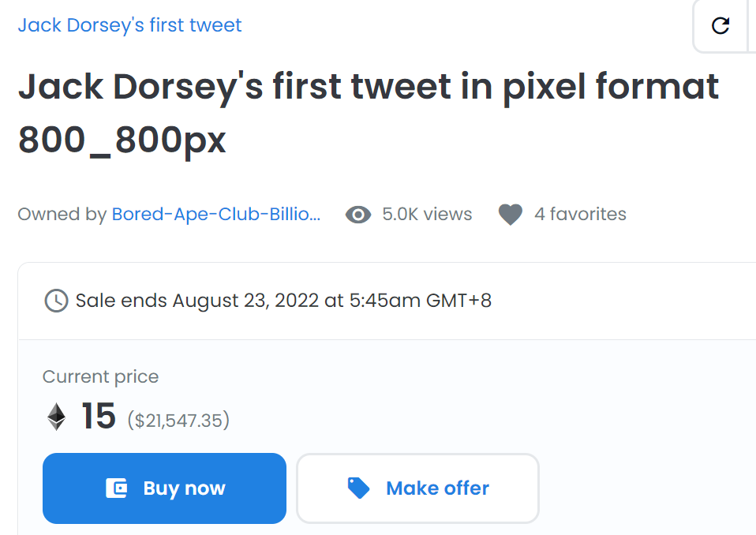Open the Bored-Ape-Club-Billio... owner profile link
756x535 pixels.
click(216, 215)
